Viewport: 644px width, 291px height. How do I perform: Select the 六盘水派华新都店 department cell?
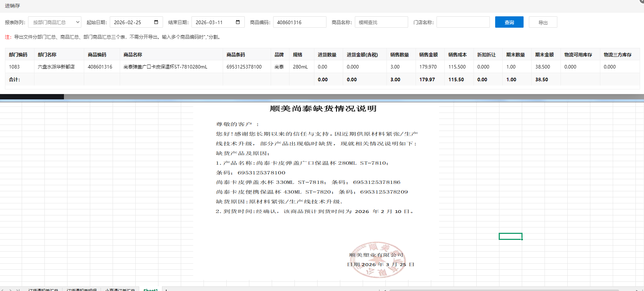(x=56, y=67)
